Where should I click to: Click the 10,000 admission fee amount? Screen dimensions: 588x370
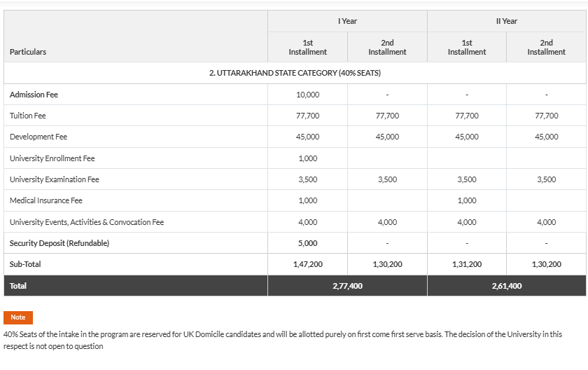click(308, 95)
